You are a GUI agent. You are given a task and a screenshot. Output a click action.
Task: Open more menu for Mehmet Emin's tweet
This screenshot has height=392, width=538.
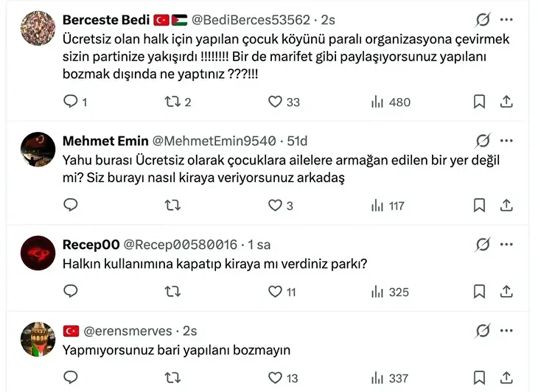click(506, 141)
